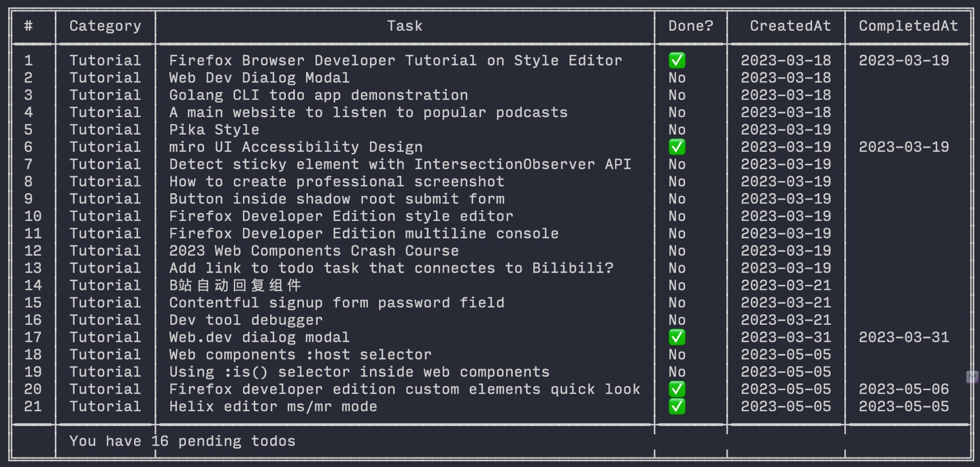Click the "CompletedAt" column header
The image size is (980, 467).
[908, 26]
